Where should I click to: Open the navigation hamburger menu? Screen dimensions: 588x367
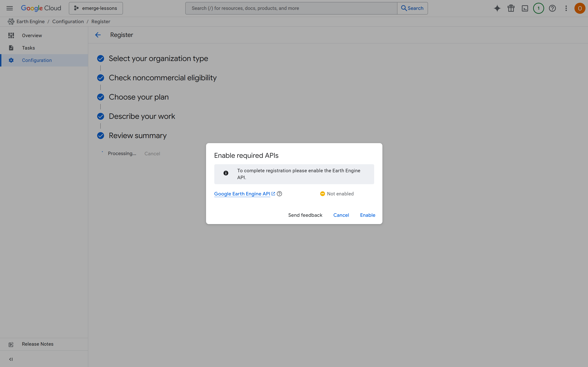[9, 8]
